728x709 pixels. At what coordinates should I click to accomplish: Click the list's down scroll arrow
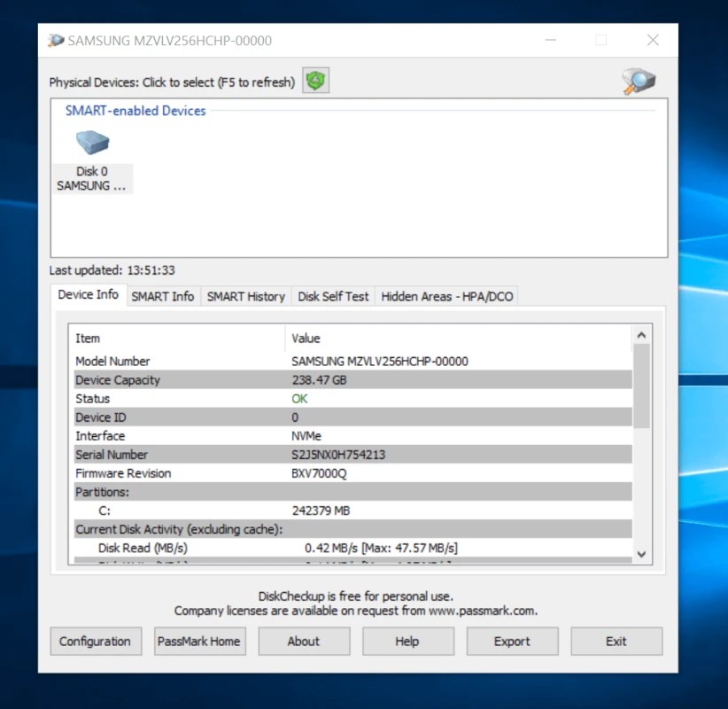coord(641,554)
